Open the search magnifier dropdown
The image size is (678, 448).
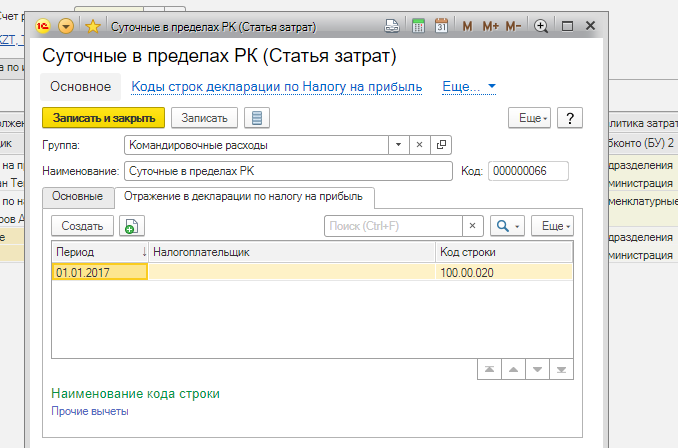tap(507, 226)
